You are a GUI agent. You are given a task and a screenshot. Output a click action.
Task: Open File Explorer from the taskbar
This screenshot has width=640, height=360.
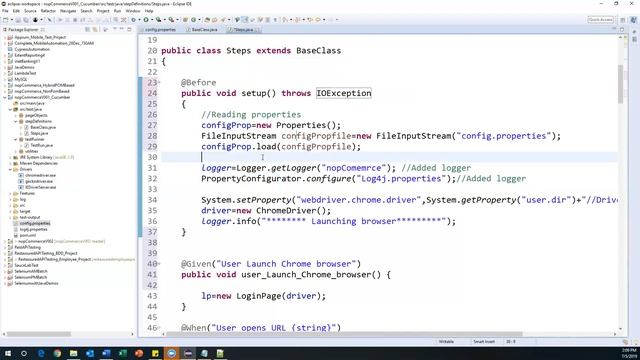(x=73, y=353)
